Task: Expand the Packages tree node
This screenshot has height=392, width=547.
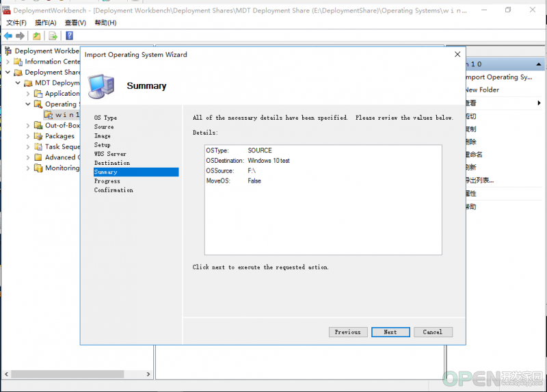Action: [28, 136]
